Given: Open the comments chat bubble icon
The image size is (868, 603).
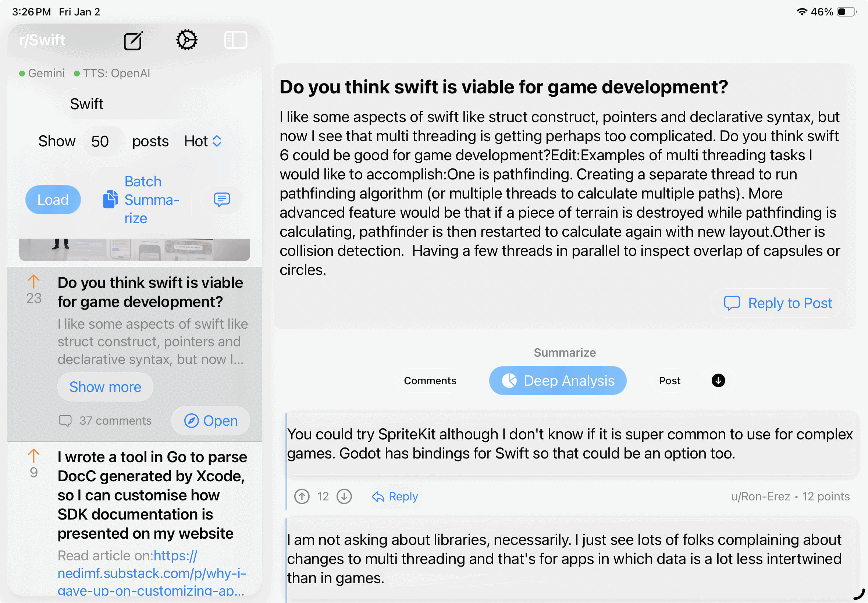Looking at the screenshot, I should [222, 200].
